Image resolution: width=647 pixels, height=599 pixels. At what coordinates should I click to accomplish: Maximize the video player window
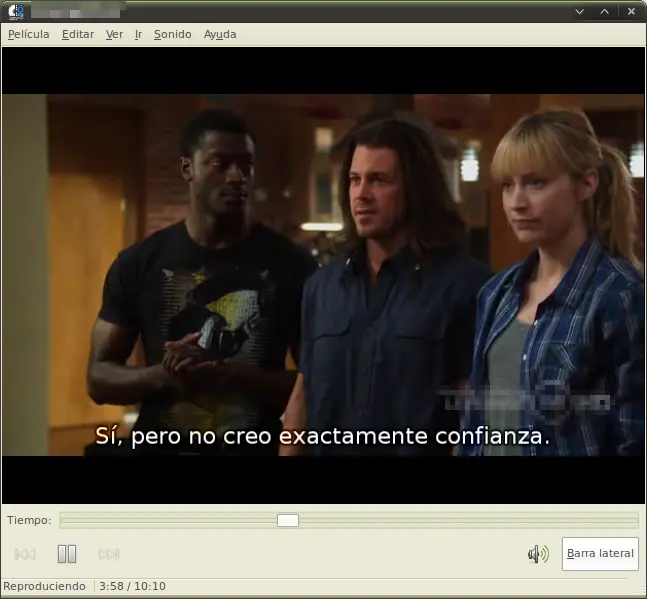pyautogui.click(x=604, y=12)
